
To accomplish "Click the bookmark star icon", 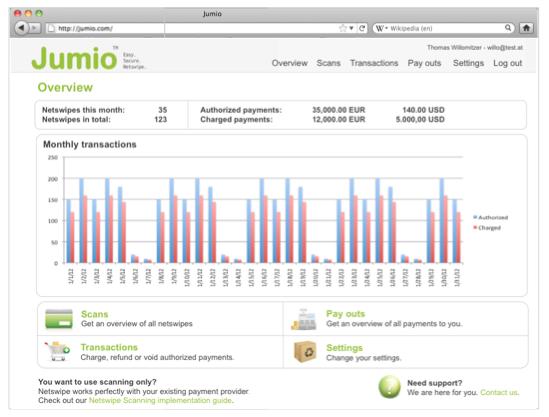I will point(343,28).
